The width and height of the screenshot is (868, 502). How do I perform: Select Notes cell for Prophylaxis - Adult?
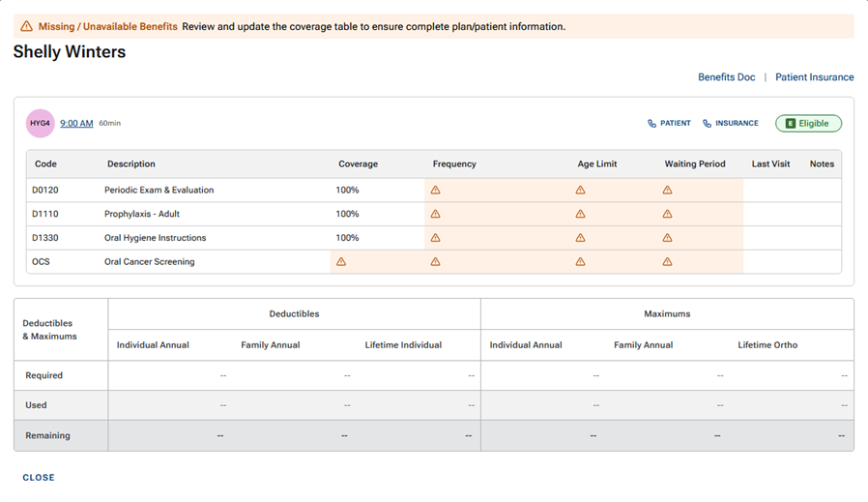coord(821,214)
